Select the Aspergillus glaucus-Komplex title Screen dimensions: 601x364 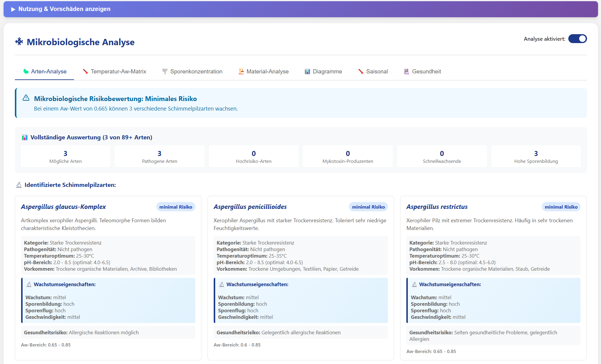point(63,207)
